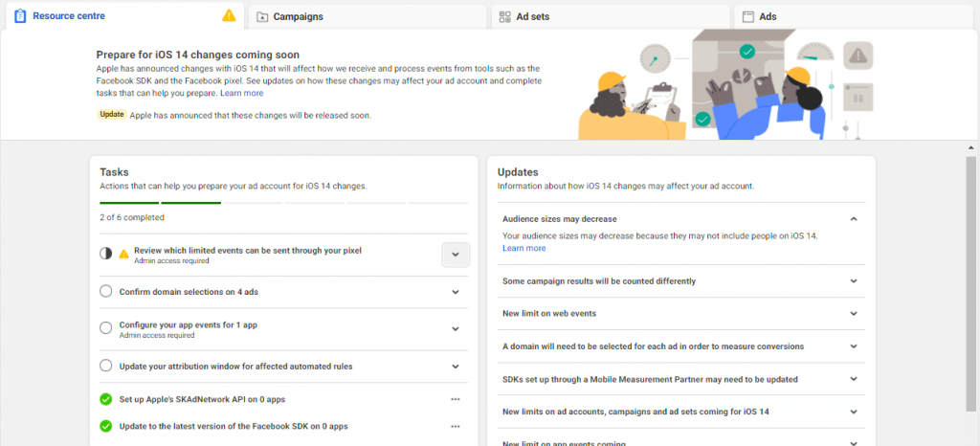Click Some campaign results counted differently text

coord(599,281)
